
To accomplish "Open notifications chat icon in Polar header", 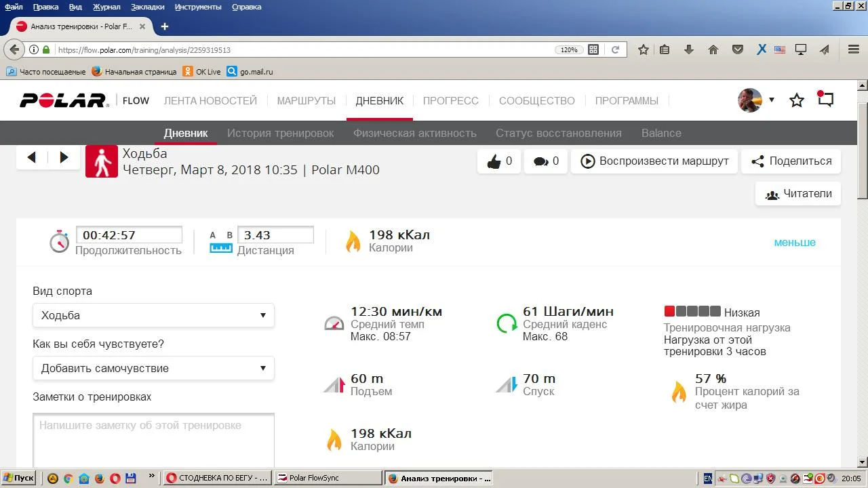I will 825,100.
